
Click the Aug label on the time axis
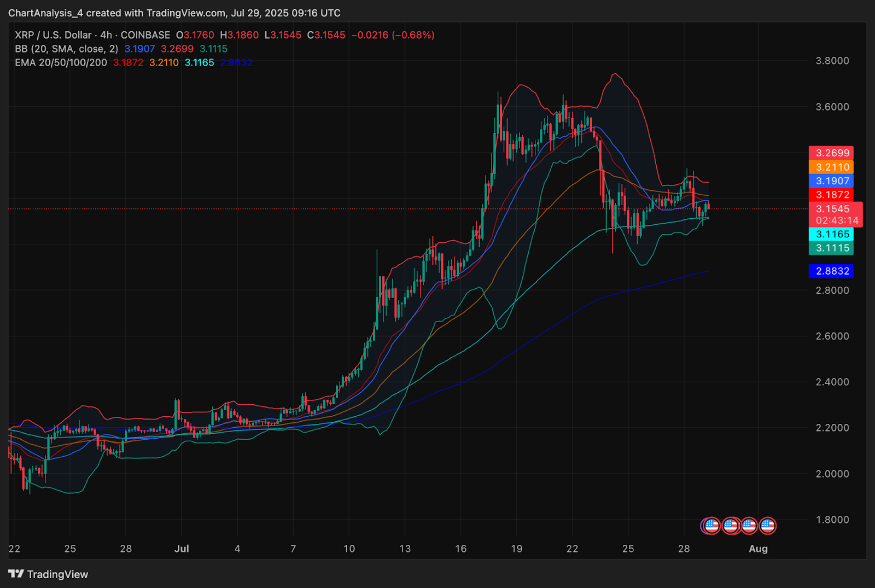tap(758, 549)
